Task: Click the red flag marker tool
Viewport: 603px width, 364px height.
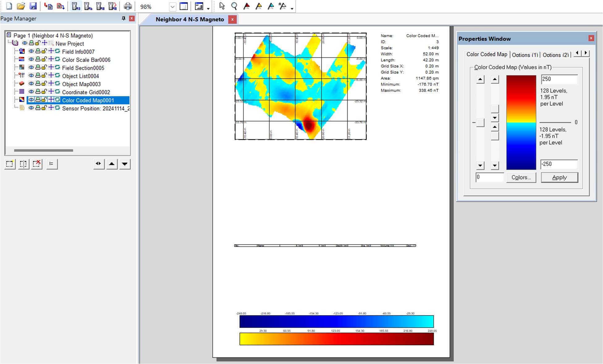Action: click(x=247, y=6)
